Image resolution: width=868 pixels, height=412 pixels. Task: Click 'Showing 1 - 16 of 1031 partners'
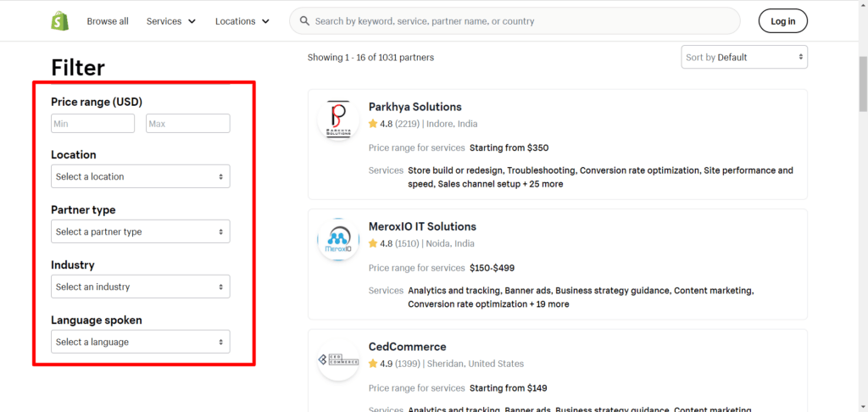pos(371,57)
